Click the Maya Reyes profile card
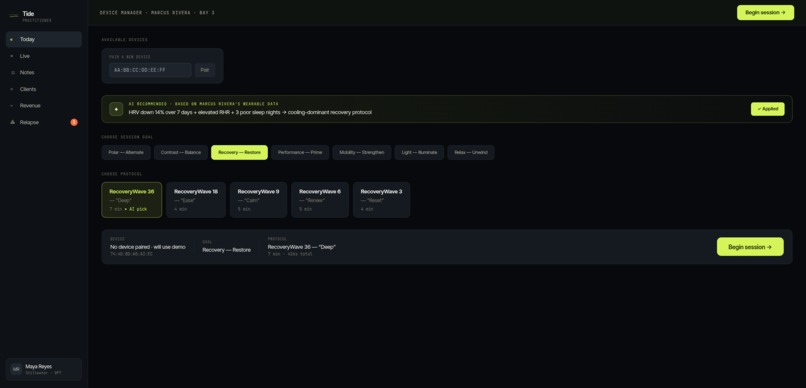 [44, 369]
